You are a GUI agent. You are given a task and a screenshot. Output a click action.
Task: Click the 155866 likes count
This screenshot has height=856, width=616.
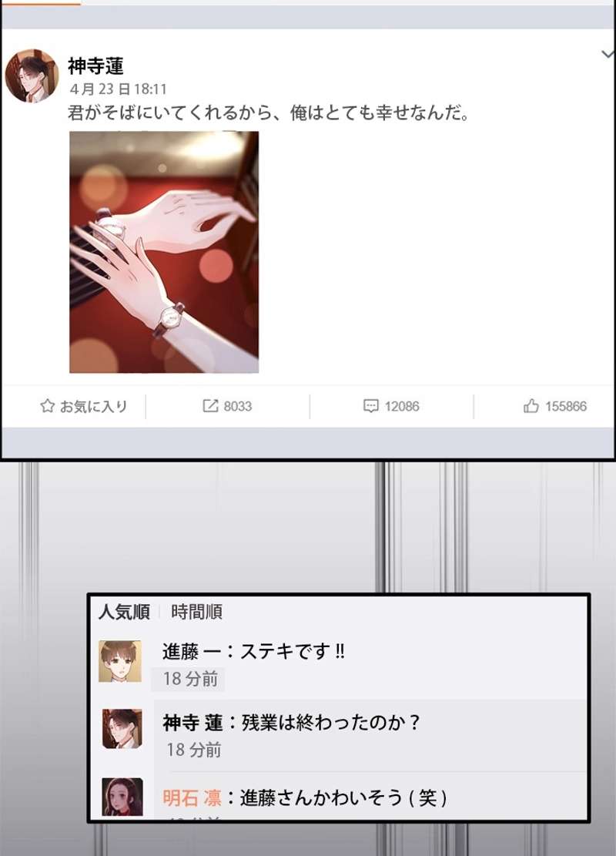566,406
